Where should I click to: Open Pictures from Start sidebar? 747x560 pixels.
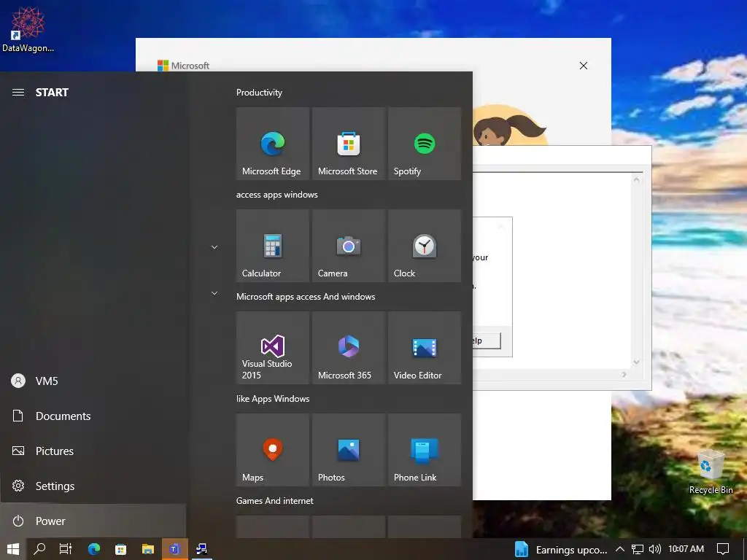(x=93, y=451)
